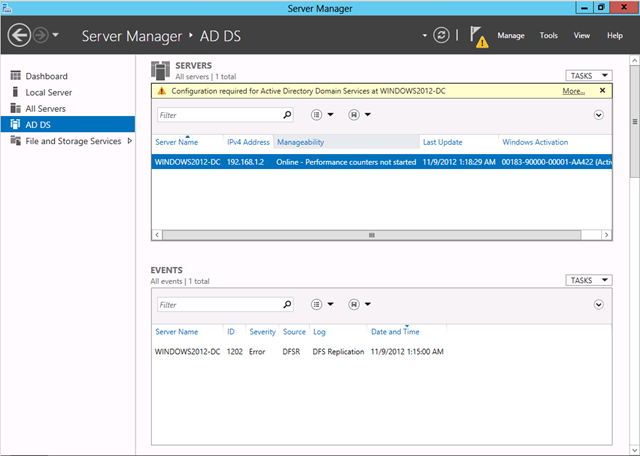Refresh Server Manager with the circular arrows icon

(x=441, y=36)
